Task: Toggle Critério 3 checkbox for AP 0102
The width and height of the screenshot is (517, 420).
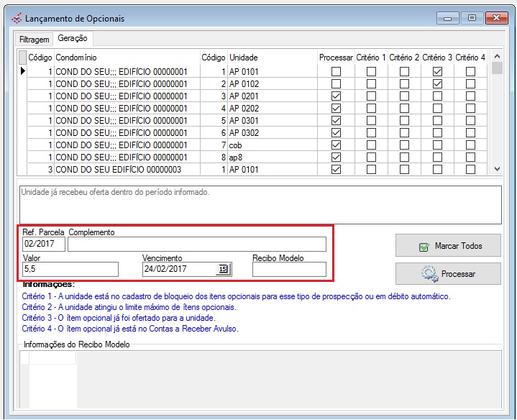Action: [x=437, y=84]
